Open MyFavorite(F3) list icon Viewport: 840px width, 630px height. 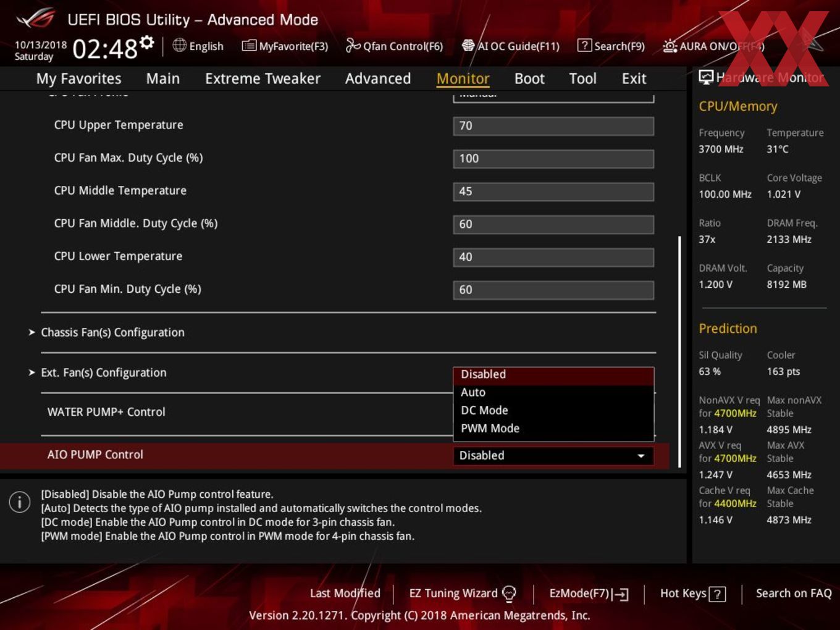tap(249, 46)
